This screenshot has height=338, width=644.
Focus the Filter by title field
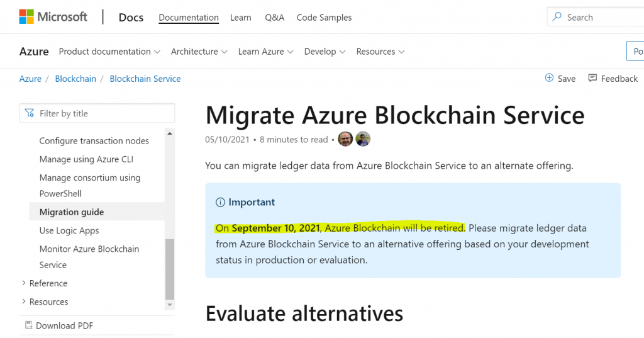(104, 113)
